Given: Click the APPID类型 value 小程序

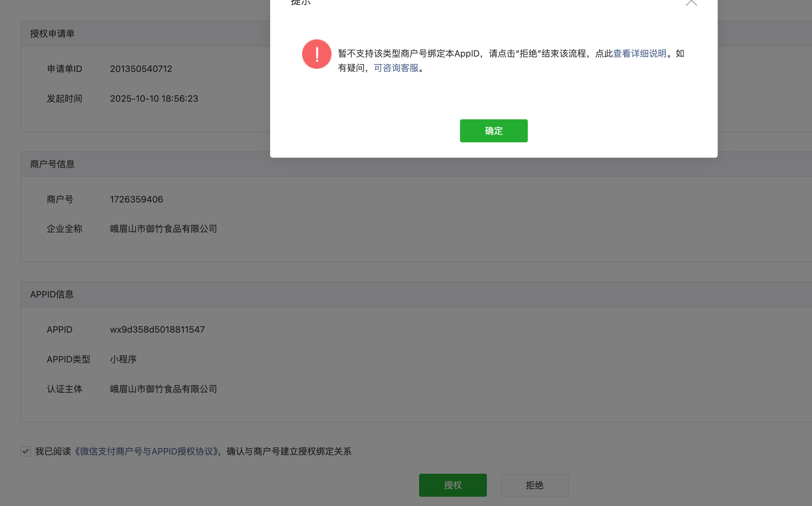Looking at the screenshot, I should 123,360.
